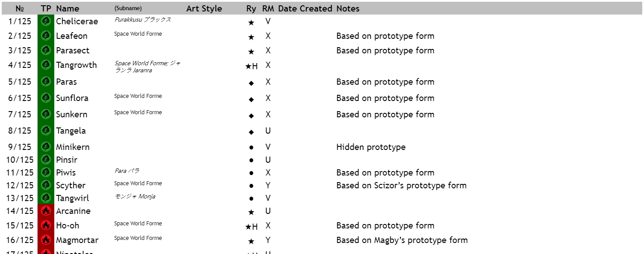Select the note about Scizor's prototype form
The image size is (644, 254).
click(x=401, y=185)
